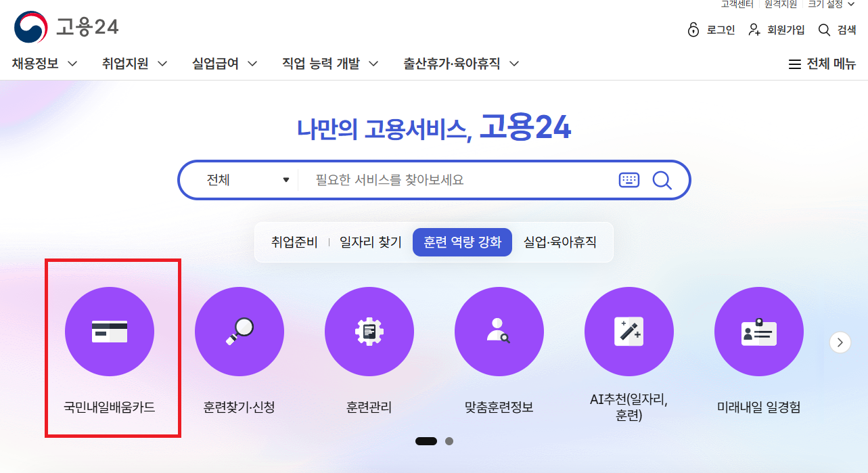Screen dimensions: 868x473
Task: Click the 검색 magnifier icon in header
Action: pyautogui.click(x=824, y=30)
